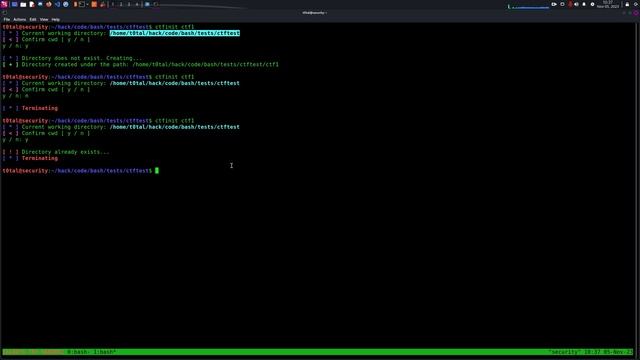Click the orange Burp Suite panel icon

pyautogui.click(x=94, y=4)
